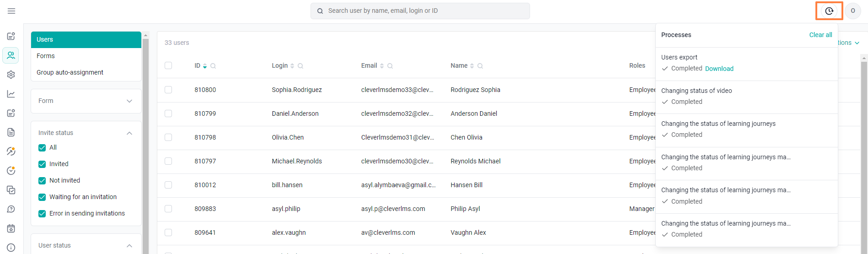Click name Chen Olivia

(466, 137)
